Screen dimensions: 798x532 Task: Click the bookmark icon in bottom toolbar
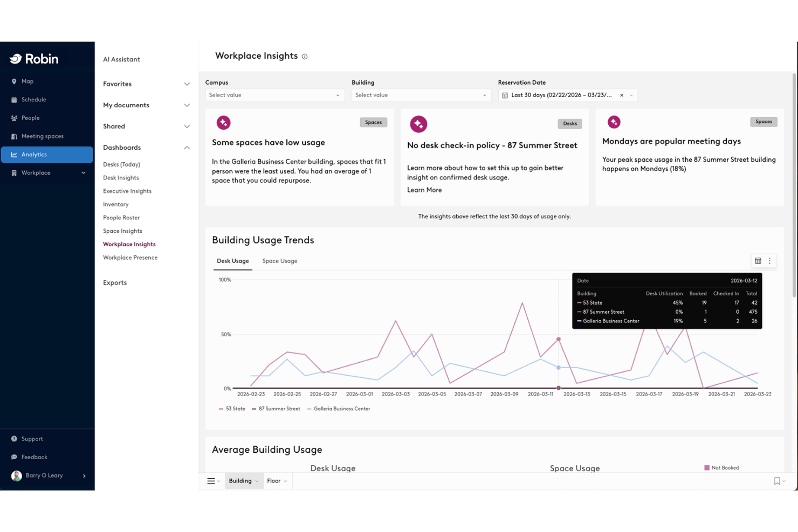pyautogui.click(x=777, y=481)
